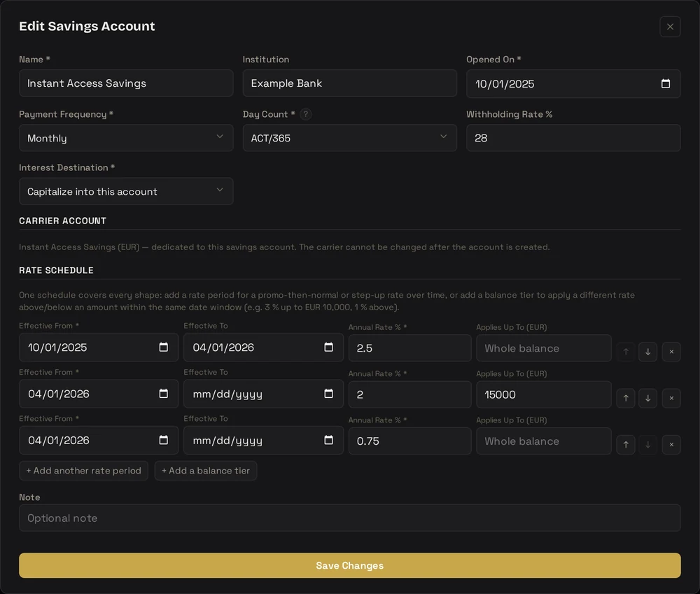Open Effective To calendar in the 2% rate row
700x594 pixels.
(x=328, y=394)
